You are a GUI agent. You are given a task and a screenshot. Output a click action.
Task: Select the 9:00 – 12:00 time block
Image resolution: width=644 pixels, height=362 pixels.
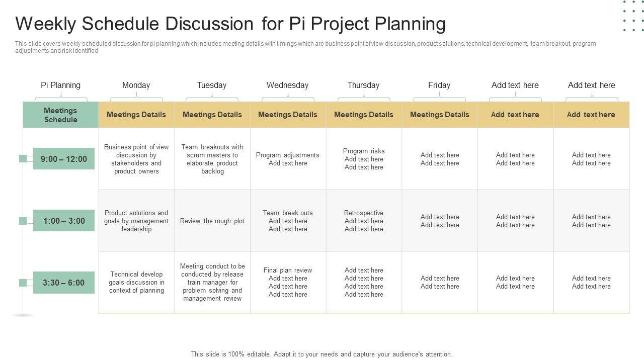point(64,159)
